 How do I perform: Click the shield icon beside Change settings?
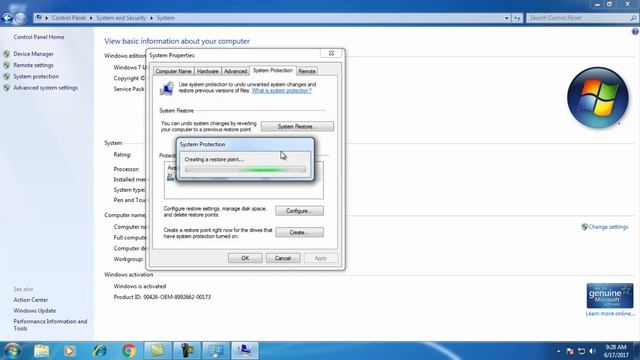584,227
